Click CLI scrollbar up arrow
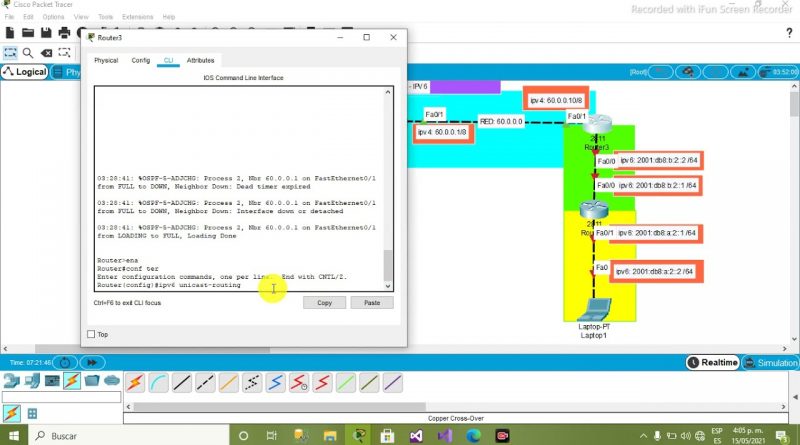The width and height of the screenshot is (800, 445). tap(388, 92)
